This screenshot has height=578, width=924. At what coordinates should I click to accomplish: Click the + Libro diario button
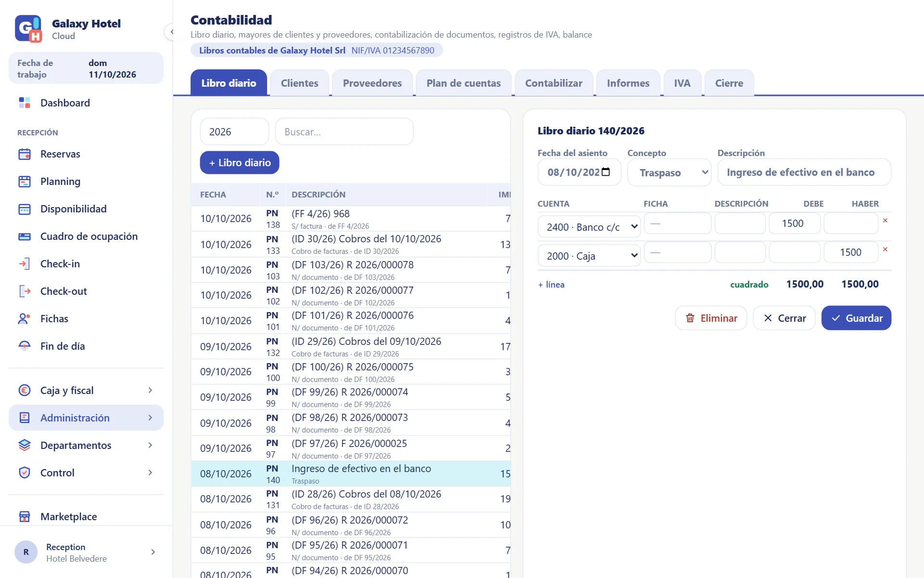coord(240,163)
